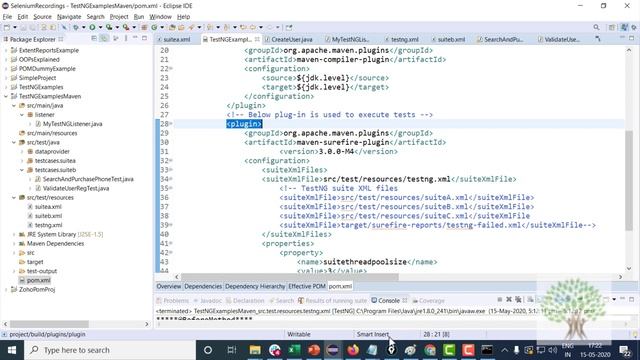Open the Debug configurations dropdown arrow
640x360 pixels.
[x=83, y=27]
